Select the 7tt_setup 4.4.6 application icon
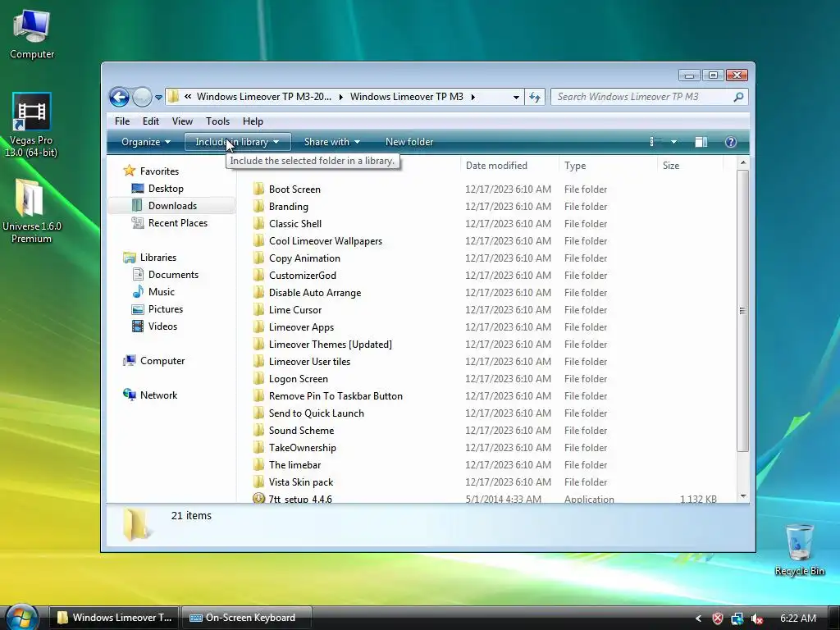The width and height of the screenshot is (840, 630). tap(258, 498)
